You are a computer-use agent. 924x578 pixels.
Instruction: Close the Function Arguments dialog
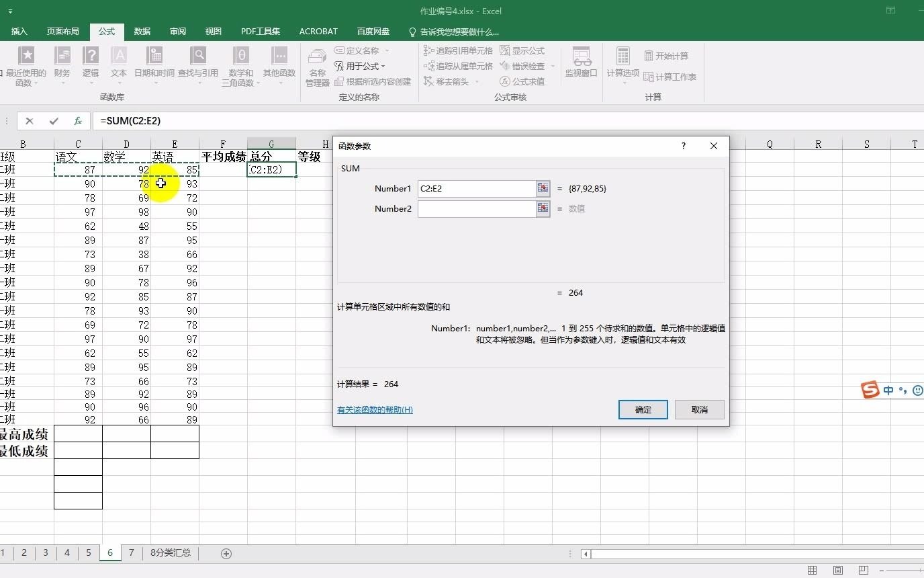click(x=714, y=146)
